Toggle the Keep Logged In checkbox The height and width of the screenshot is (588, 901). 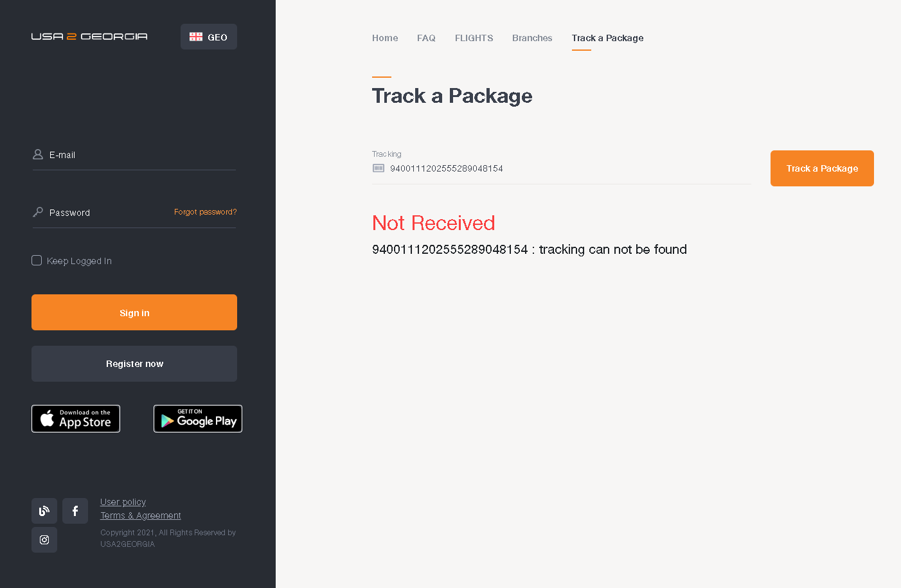tap(37, 260)
